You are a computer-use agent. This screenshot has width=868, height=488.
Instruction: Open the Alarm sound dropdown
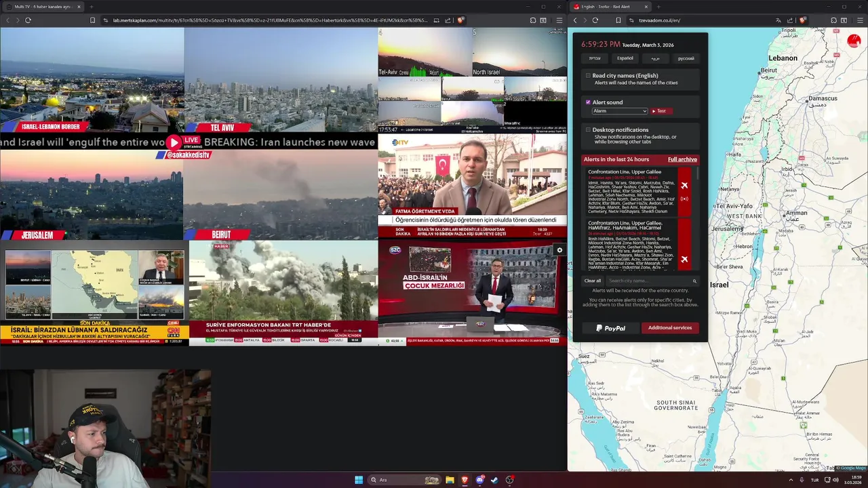[x=620, y=111]
